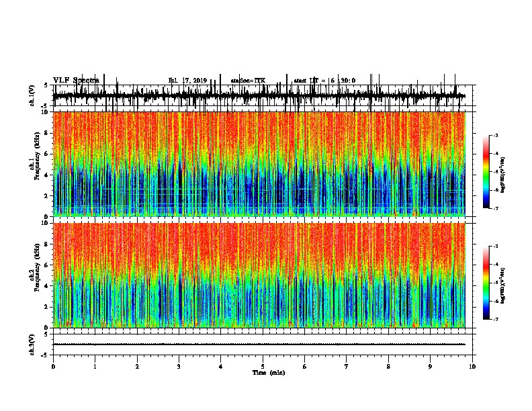Click the time-axis tick label "5"

[263, 367]
